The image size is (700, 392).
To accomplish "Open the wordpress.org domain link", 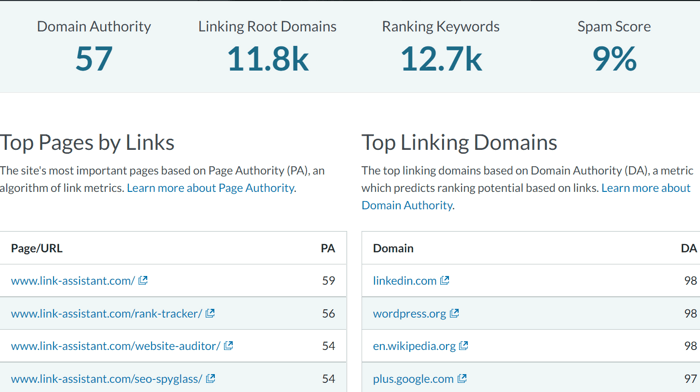I will [409, 313].
